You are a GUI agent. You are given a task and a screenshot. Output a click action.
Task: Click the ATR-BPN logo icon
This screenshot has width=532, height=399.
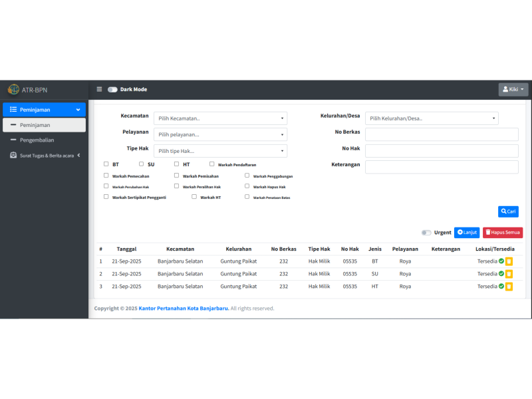(x=13, y=89)
